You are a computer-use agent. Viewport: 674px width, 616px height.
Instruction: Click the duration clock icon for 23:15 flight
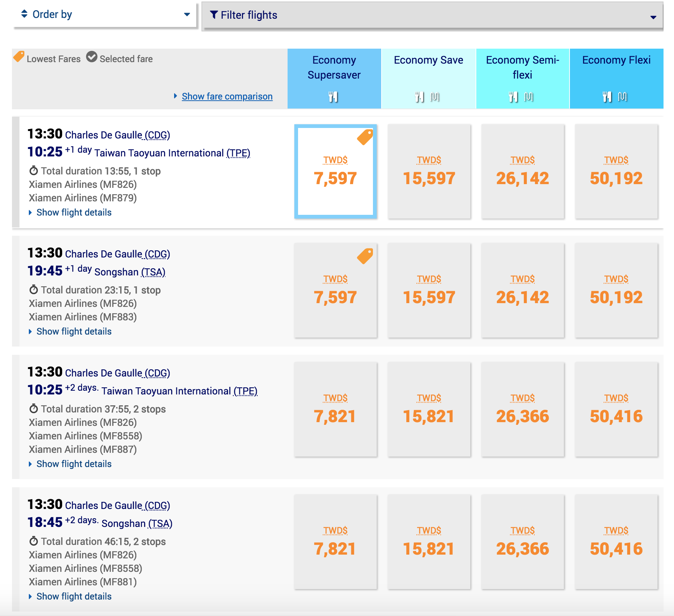tap(34, 290)
